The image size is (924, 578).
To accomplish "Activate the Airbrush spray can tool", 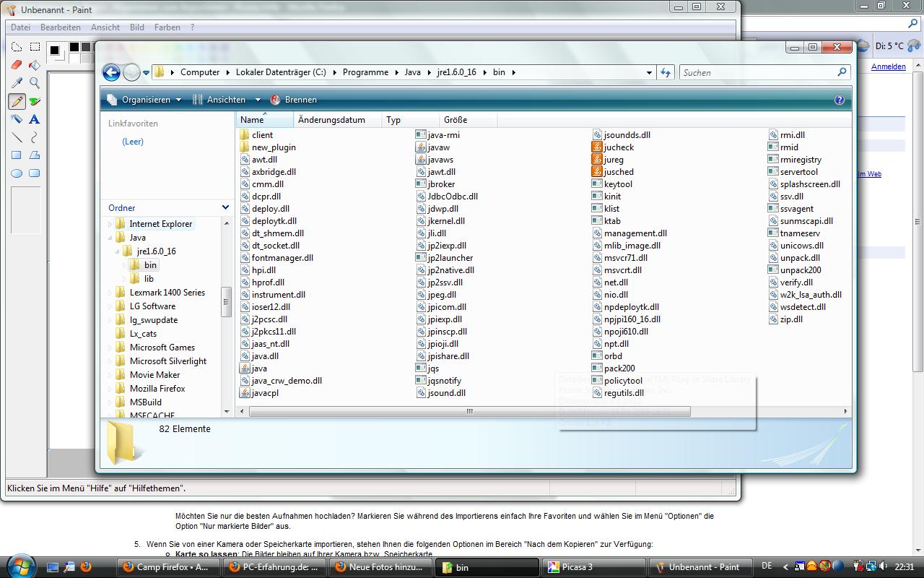I will 17,119.
